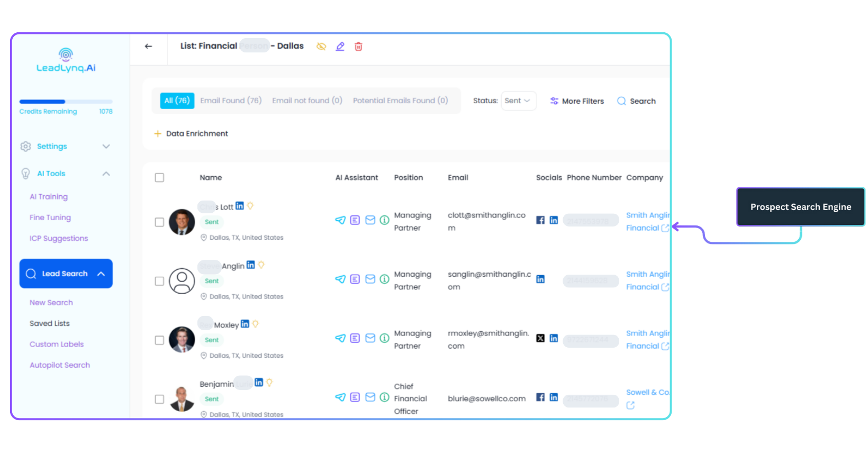Open LinkedIn social in Anglin's socials column
The image size is (868, 453).
click(540, 279)
